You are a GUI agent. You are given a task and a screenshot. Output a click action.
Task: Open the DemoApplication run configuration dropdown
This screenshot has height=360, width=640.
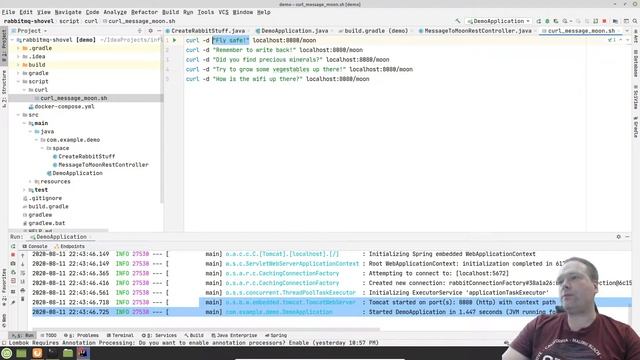pyautogui.click(x=498, y=21)
